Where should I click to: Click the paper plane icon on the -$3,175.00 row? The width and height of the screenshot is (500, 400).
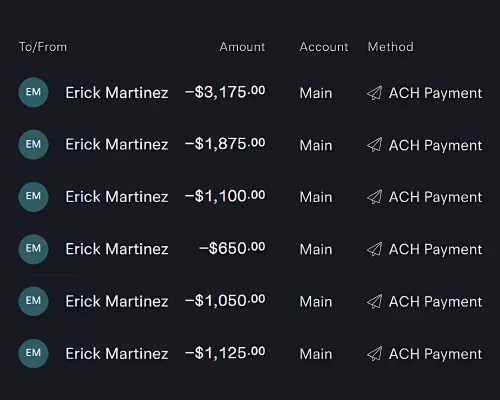(x=375, y=93)
